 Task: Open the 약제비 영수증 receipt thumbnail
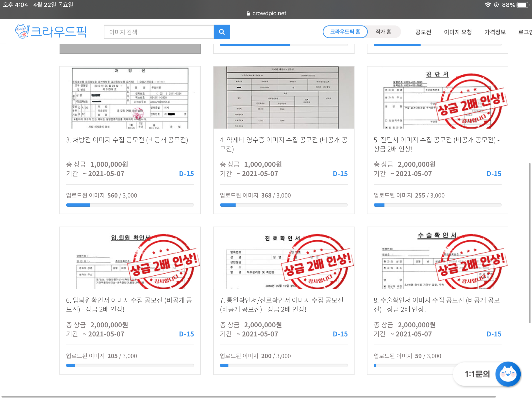pos(284,97)
